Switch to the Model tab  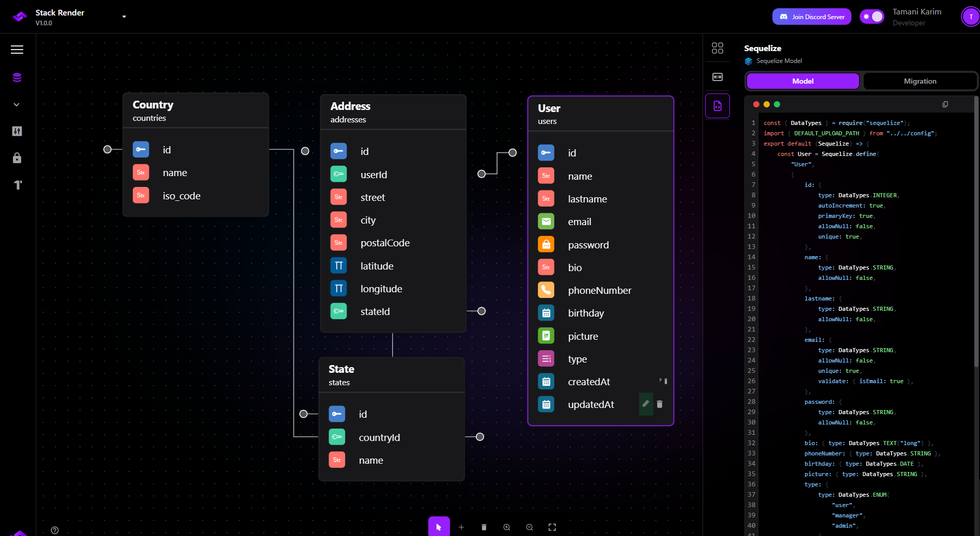click(x=803, y=81)
